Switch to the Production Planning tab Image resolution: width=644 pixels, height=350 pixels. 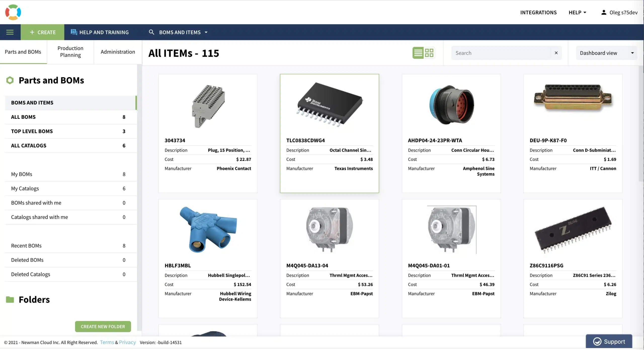click(70, 52)
